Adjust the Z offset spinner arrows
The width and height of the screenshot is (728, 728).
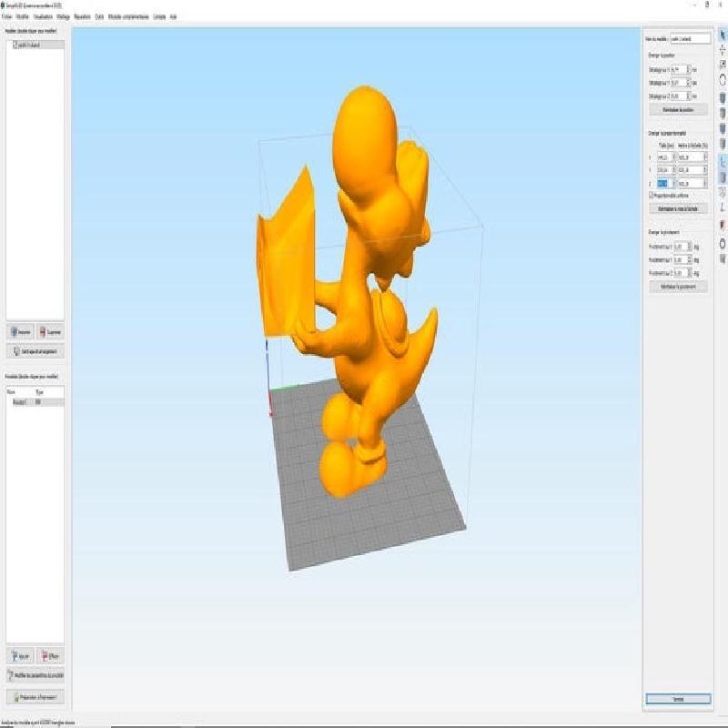point(689,96)
